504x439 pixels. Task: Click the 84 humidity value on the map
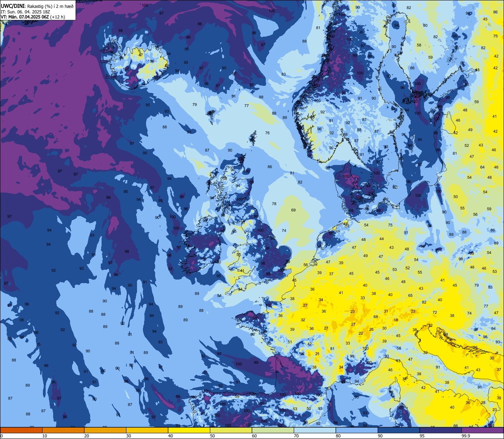click(219, 296)
